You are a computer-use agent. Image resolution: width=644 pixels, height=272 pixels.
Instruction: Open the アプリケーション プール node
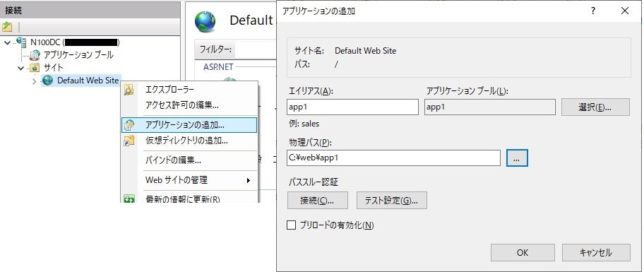pyautogui.click(x=78, y=54)
